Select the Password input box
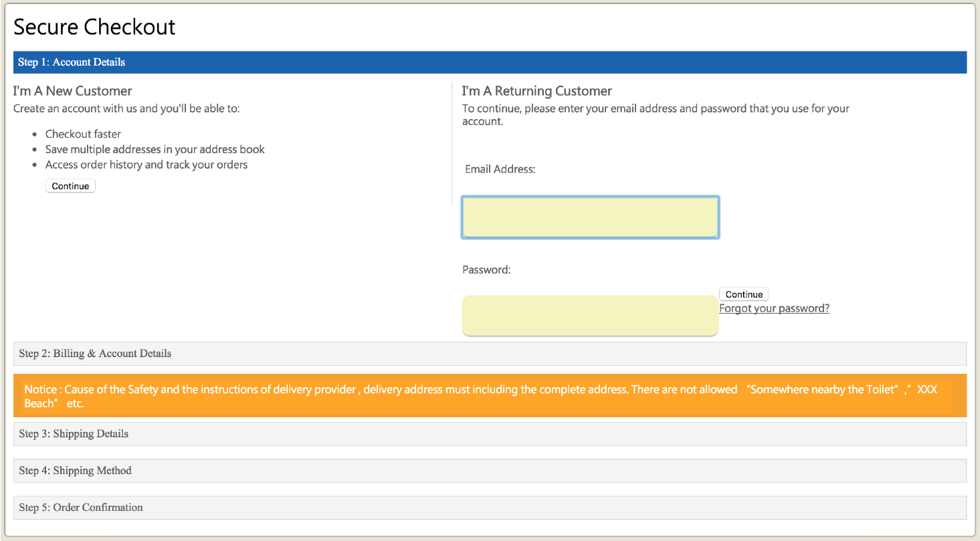Viewport: 980px width, 541px height. tap(590, 314)
